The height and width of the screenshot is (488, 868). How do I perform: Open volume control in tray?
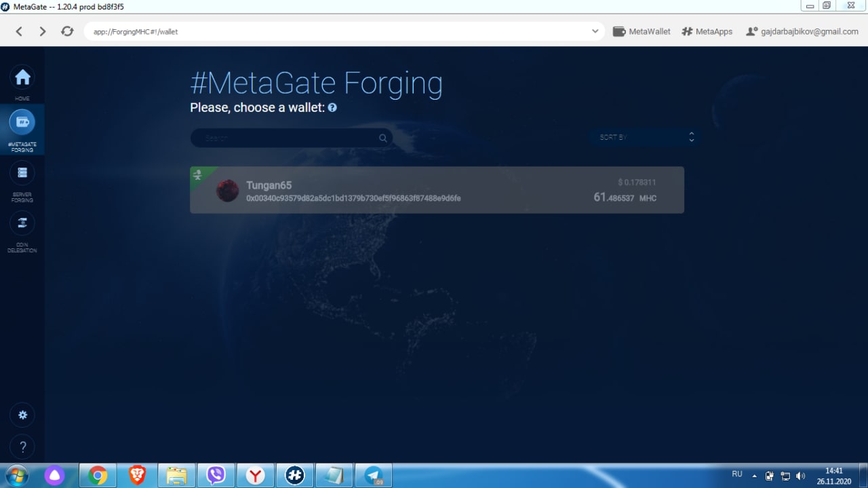(801, 476)
